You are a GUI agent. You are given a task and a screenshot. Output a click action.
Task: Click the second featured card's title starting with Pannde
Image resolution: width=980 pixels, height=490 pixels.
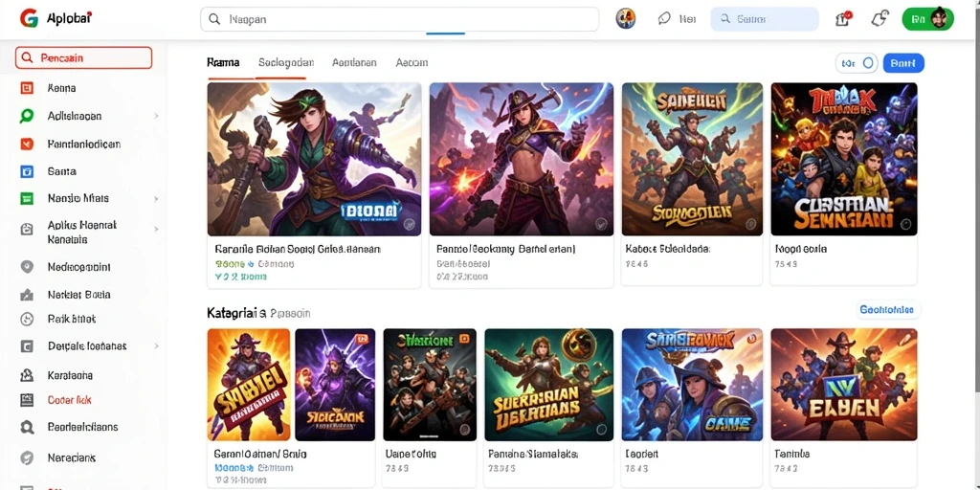(x=505, y=249)
